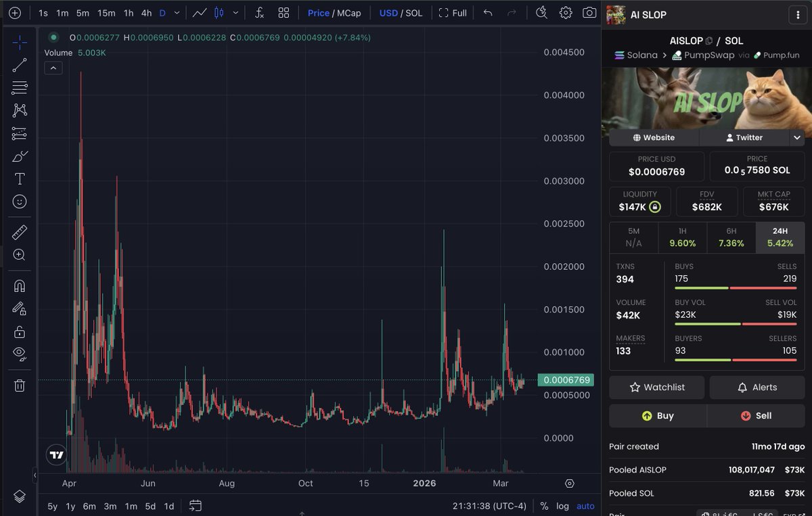
Task: Create price Alerts for pair
Action: tap(757, 388)
